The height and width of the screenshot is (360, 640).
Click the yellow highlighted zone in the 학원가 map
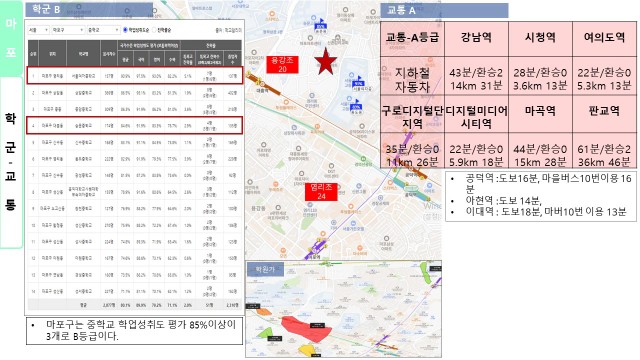point(306,350)
